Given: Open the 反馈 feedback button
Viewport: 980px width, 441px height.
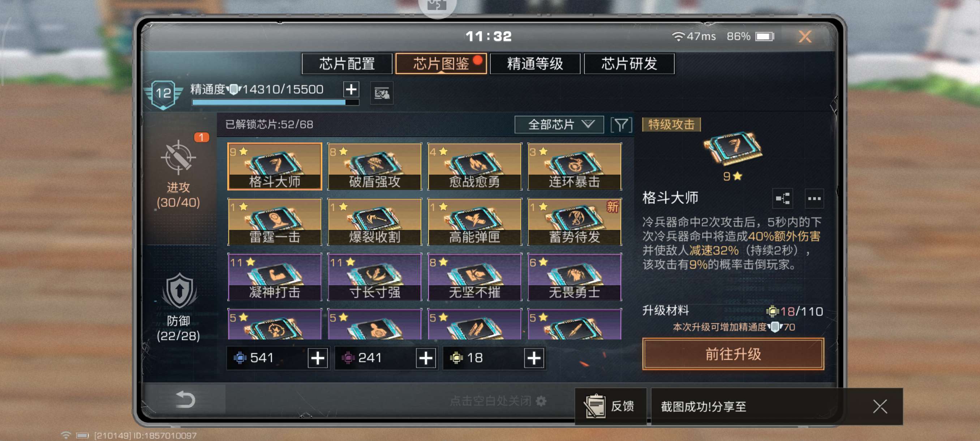Looking at the screenshot, I should 610,406.
